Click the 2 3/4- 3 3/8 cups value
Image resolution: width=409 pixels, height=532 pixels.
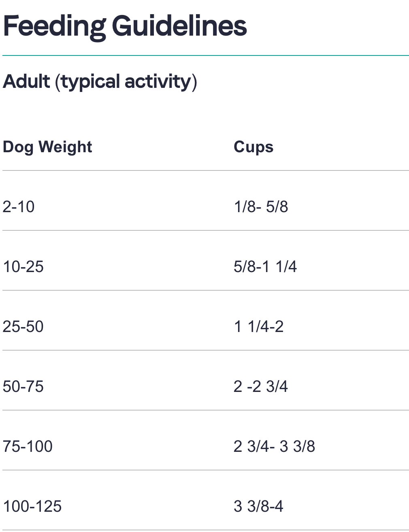click(x=274, y=447)
